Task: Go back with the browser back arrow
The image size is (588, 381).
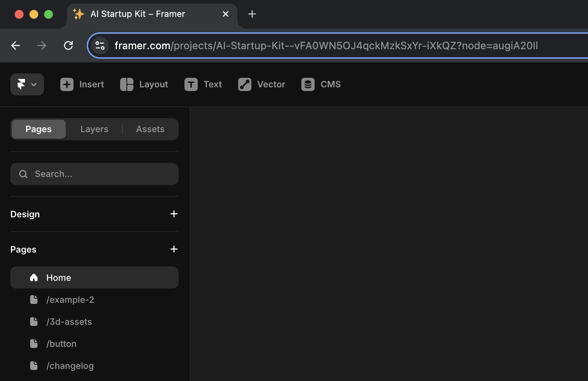Action: pos(15,46)
